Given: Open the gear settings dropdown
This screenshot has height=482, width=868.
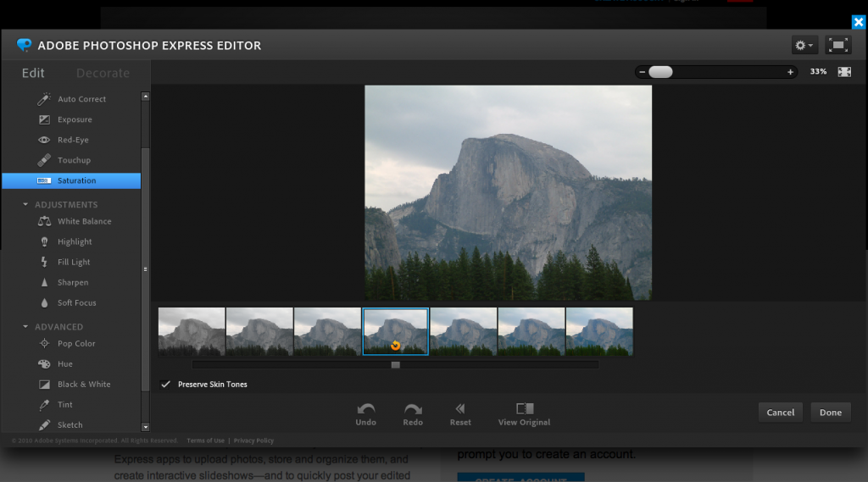Looking at the screenshot, I should click(x=804, y=46).
